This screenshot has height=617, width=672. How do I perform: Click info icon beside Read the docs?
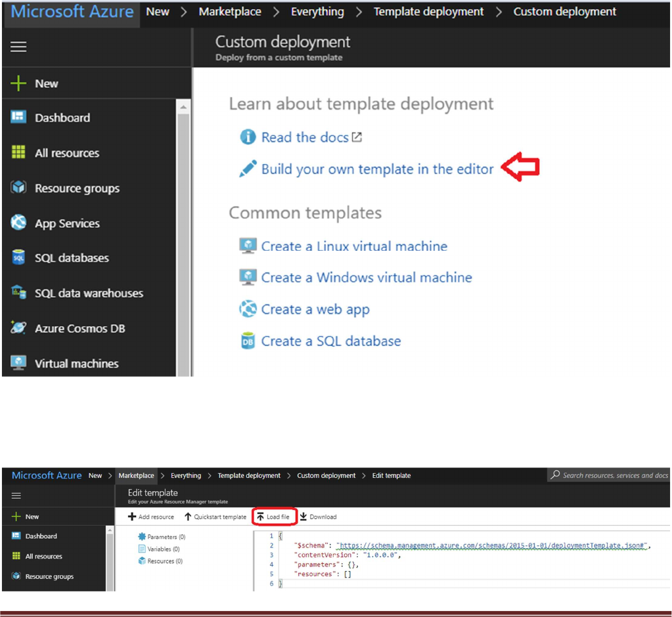click(x=248, y=137)
